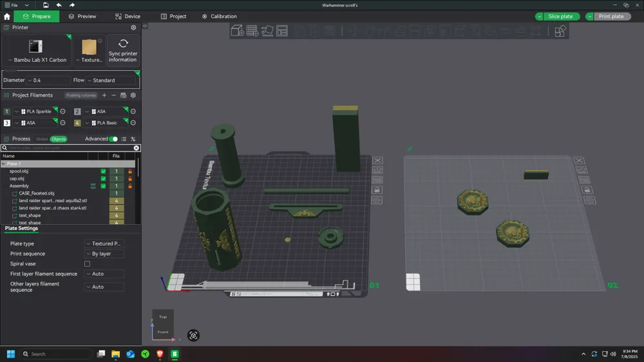Click the Slice plate button
The image size is (644, 362).
(561, 17)
